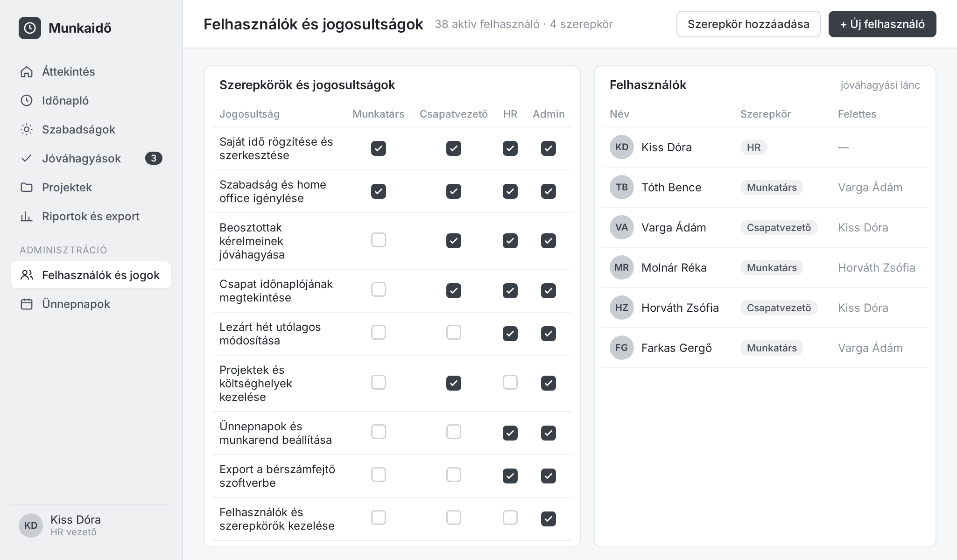
Task: Click the bar chart icon beside Riportok és export
Action: pyautogui.click(x=27, y=216)
